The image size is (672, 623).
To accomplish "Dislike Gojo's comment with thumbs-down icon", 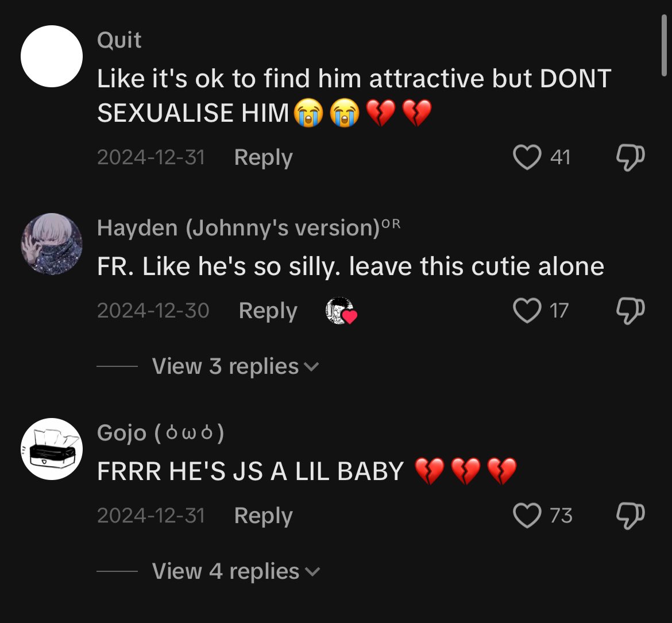I will point(630,516).
